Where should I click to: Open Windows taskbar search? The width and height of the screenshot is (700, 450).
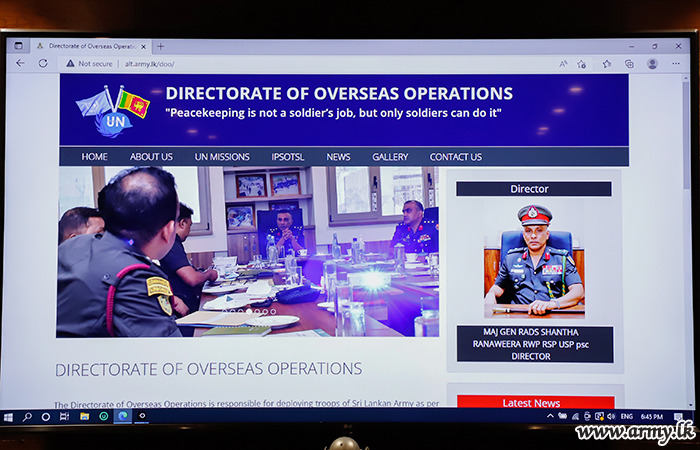(27, 417)
